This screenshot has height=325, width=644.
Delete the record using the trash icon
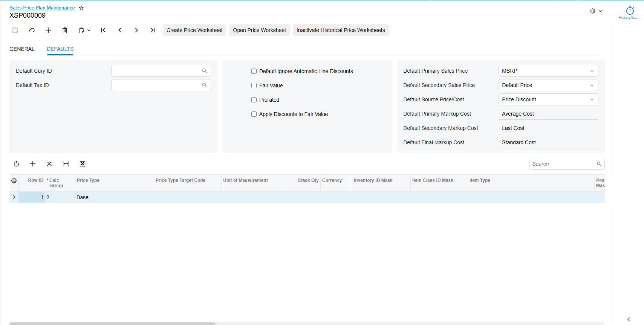[x=65, y=30]
